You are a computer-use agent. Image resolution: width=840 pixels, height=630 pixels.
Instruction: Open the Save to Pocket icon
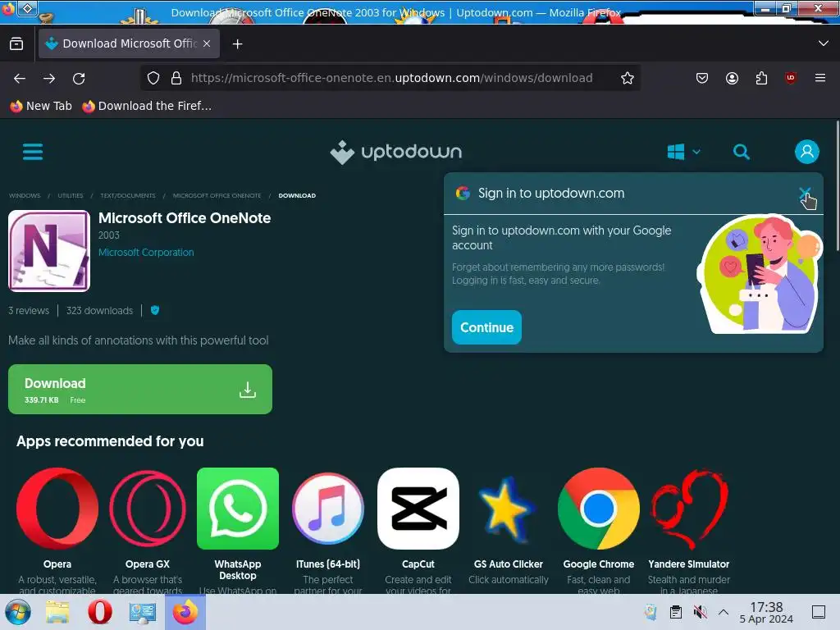[x=702, y=78]
